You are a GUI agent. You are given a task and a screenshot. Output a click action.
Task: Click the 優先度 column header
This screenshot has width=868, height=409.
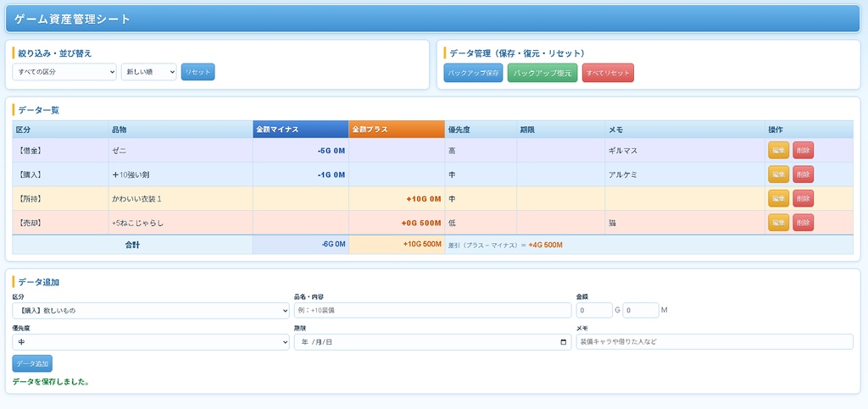tap(481, 130)
